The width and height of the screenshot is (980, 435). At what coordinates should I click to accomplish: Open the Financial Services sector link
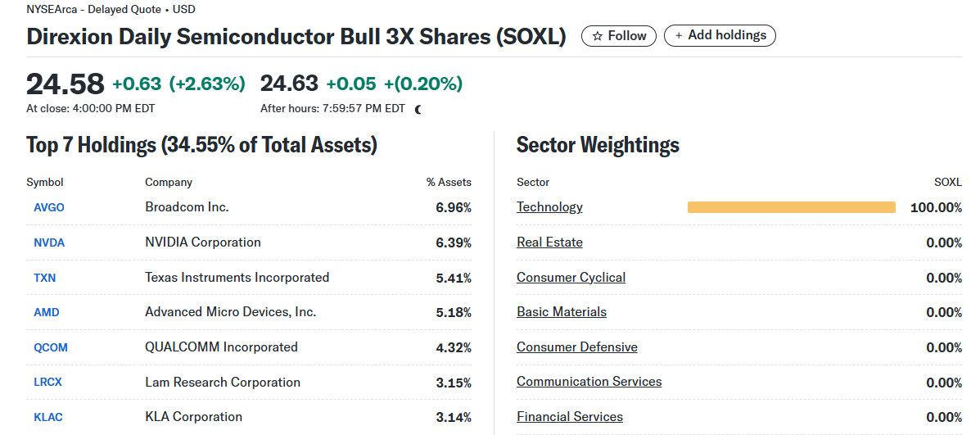point(569,417)
